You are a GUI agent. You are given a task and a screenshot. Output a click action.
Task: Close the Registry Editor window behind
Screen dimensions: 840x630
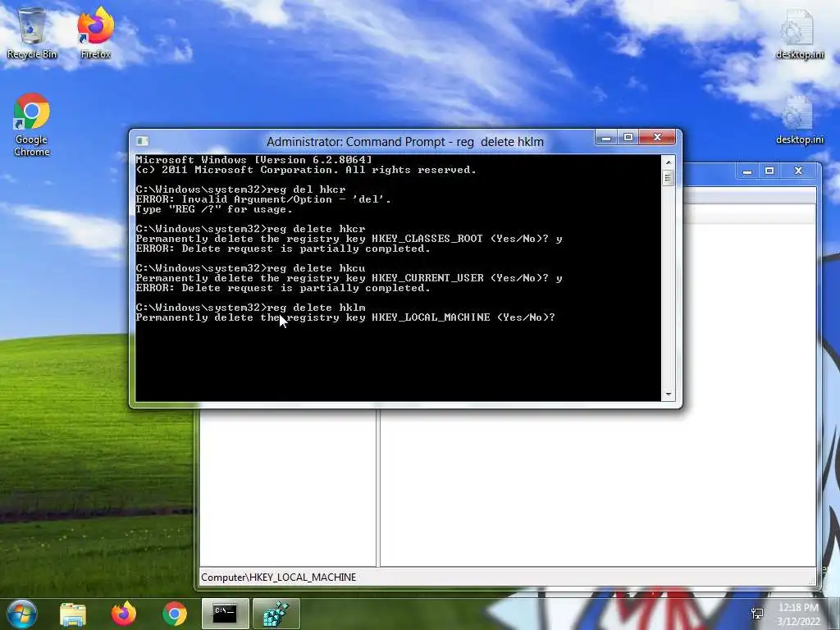[799, 171]
